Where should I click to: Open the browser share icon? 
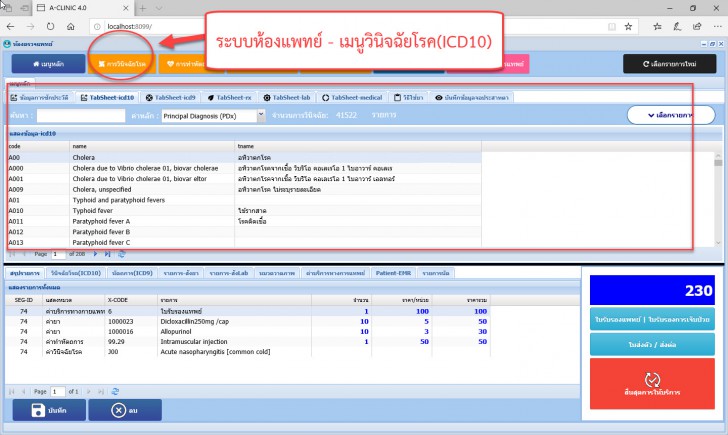click(697, 27)
